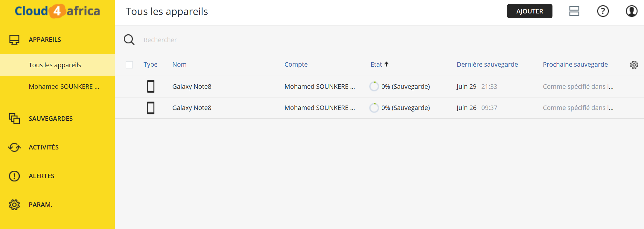Go to the Alertes section
The height and width of the screenshot is (229, 644).
(42, 176)
